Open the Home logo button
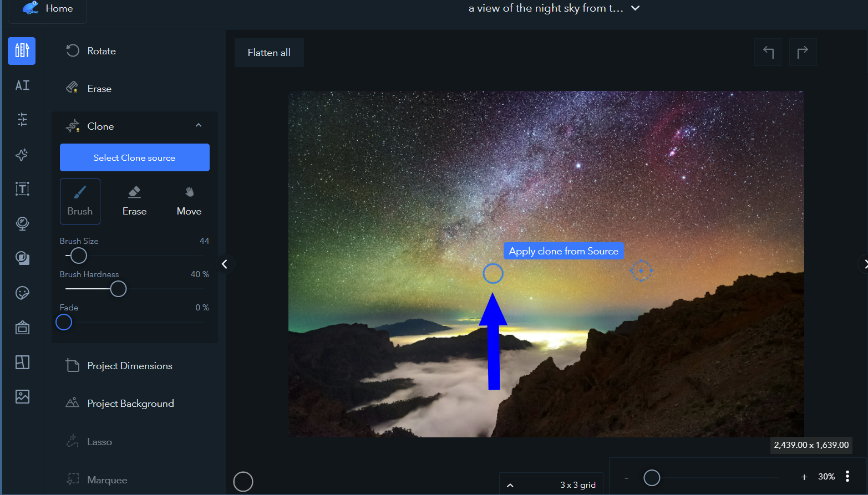Screen dimensions: 868x495 (47, 9)
